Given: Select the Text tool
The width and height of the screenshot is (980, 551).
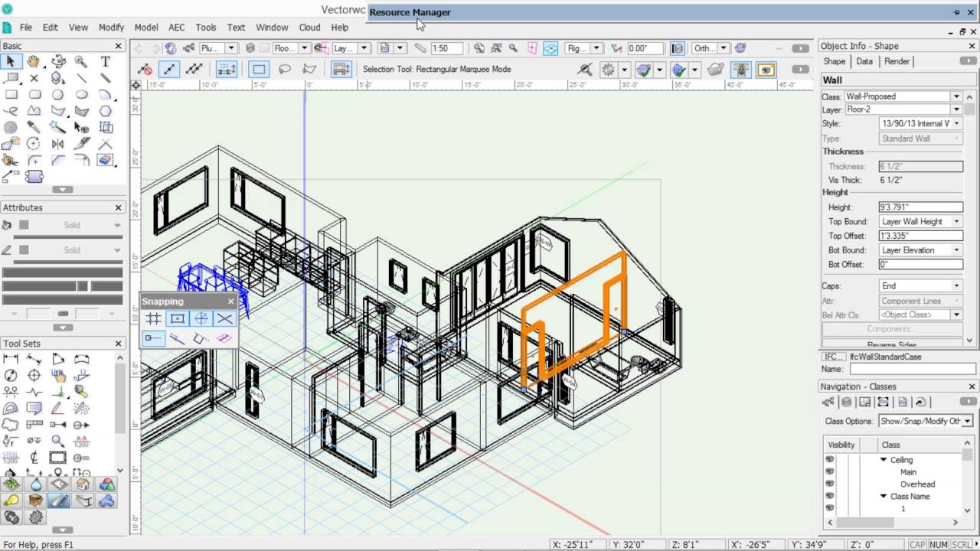Looking at the screenshot, I should click(x=106, y=61).
